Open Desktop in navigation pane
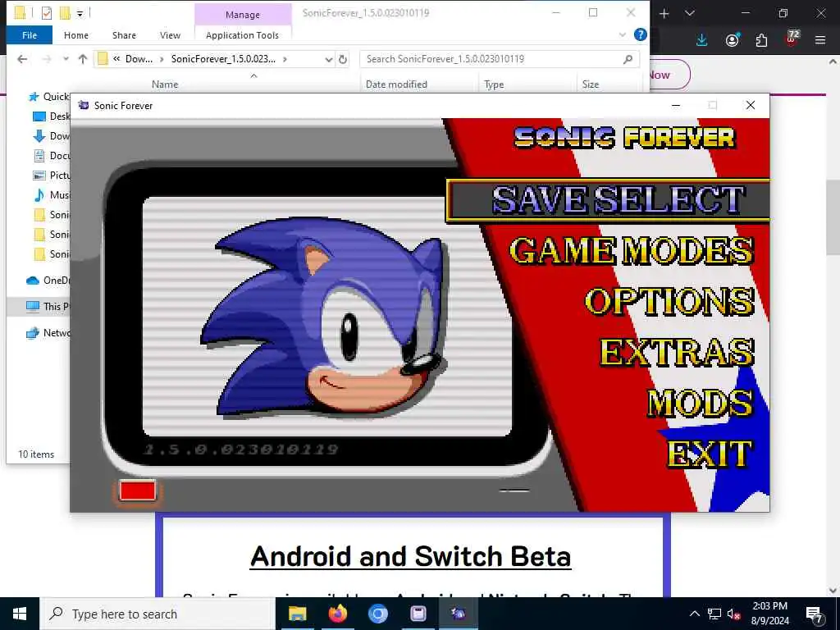 coord(52,116)
